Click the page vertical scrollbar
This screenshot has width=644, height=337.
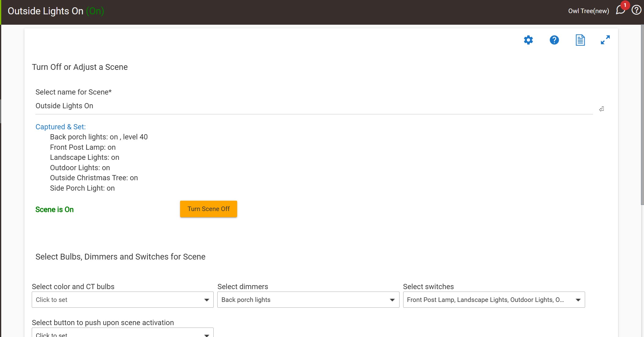642,115
